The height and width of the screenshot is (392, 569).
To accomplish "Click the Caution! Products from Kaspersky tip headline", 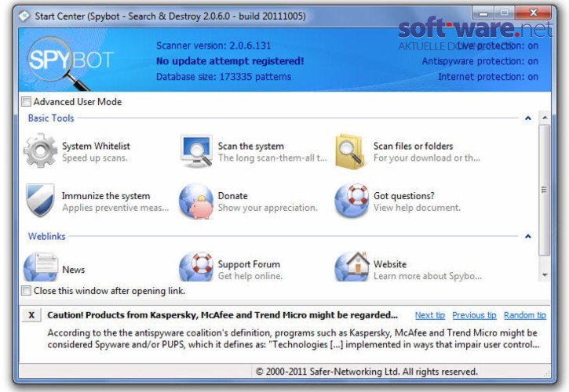I will (222, 314).
